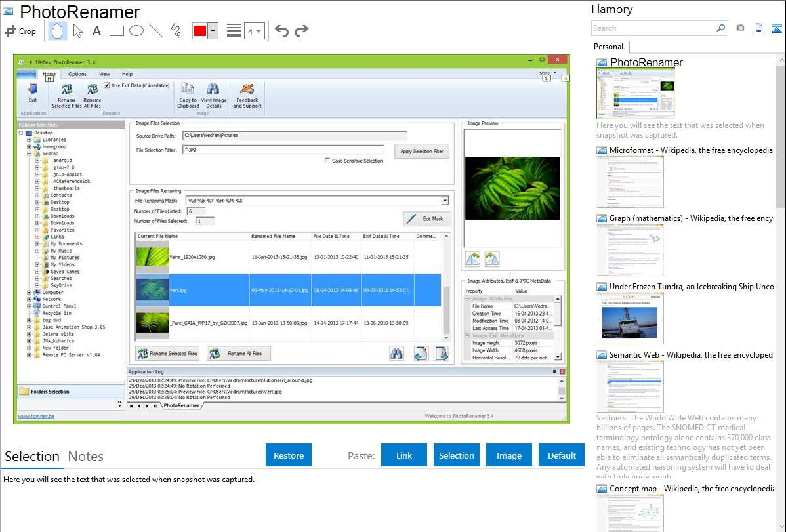The height and width of the screenshot is (532, 786).
Task: Open the red color dropdown arrow
Action: (213, 31)
